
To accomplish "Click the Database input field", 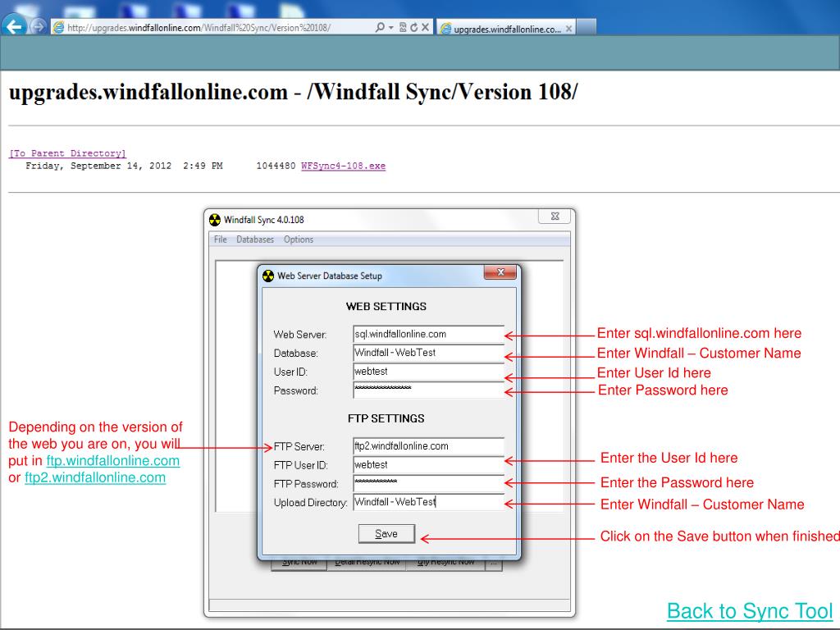I will [x=428, y=353].
